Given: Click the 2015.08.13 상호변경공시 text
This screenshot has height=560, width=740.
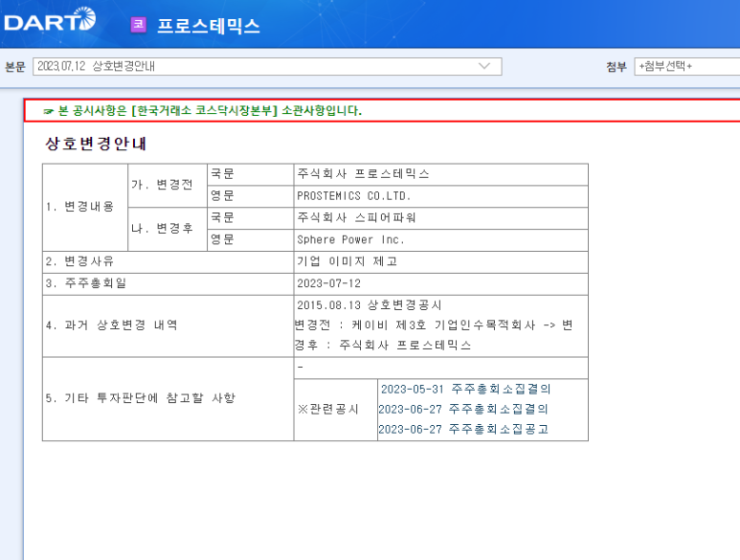Looking at the screenshot, I should coord(370,305).
